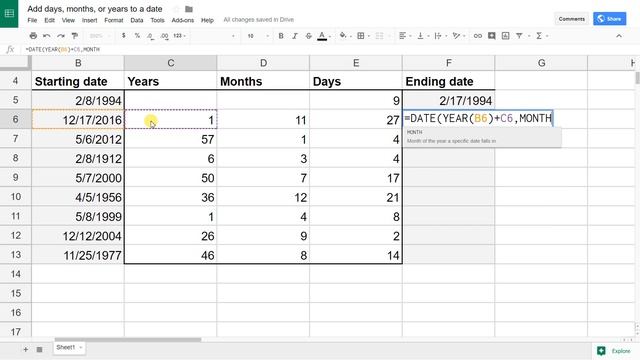Open the Data menu
Viewport: 640px width, 360px height.
pyautogui.click(x=137, y=20)
